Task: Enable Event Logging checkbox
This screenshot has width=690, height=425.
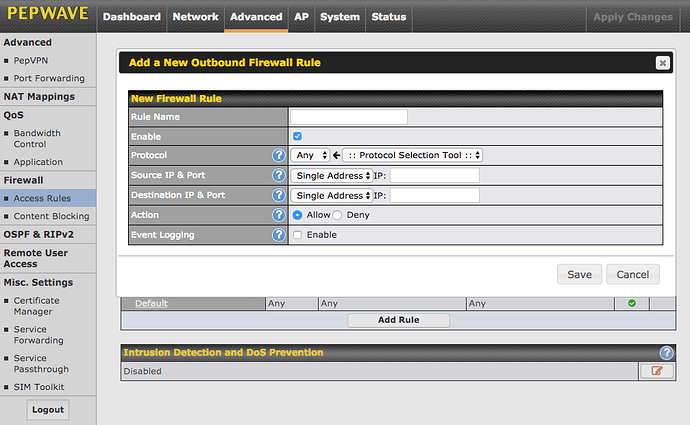Action: (297, 235)
